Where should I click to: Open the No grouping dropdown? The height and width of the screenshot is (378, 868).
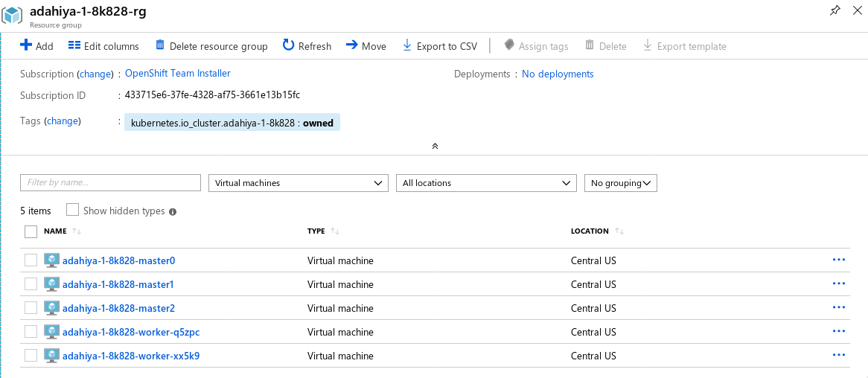pyautogui.click(x=621, y=182)
